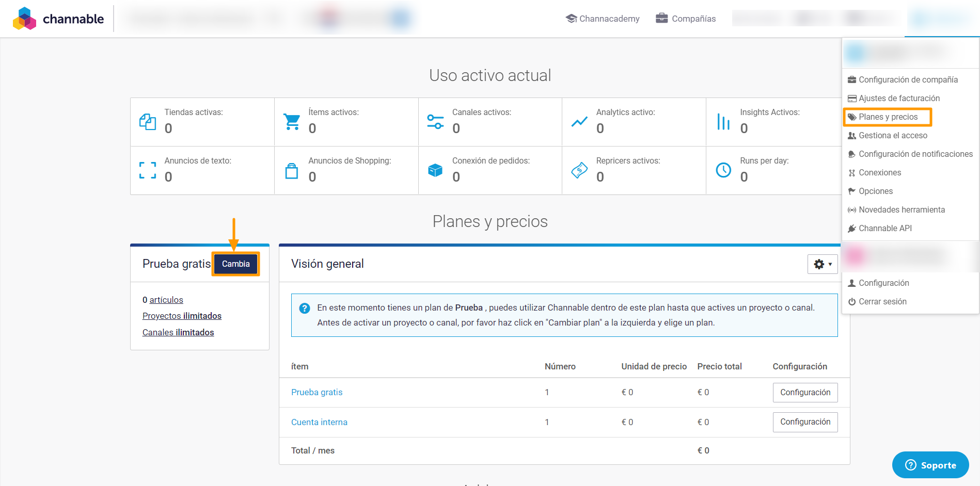
Task: Open the Cuenta interna item link
Action: (319, 423)
